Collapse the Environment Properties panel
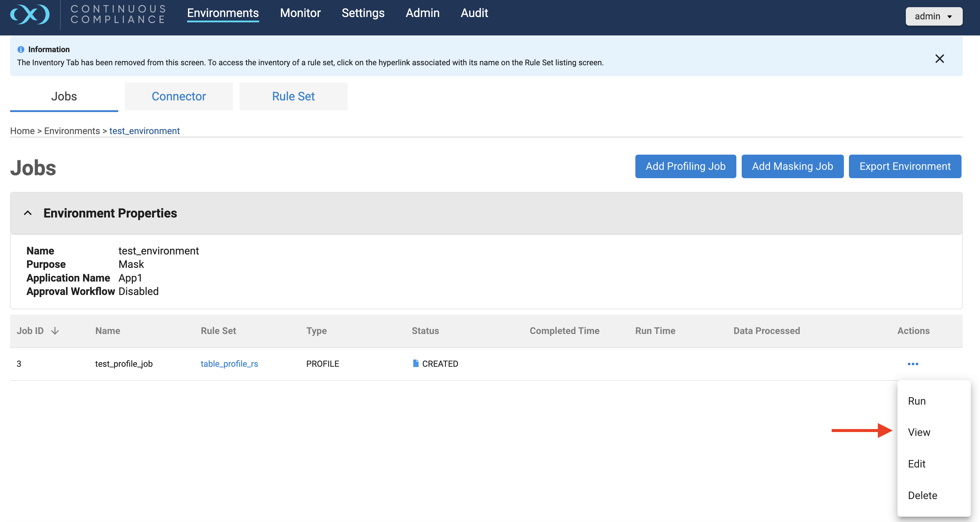 pos(28,213)
